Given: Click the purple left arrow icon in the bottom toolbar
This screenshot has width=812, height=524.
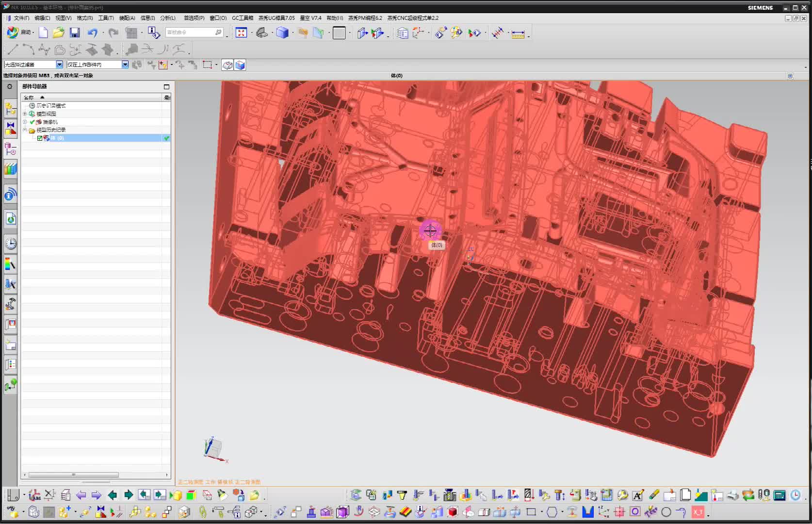Looking at the screenshot, I should (x=81, y=495).
